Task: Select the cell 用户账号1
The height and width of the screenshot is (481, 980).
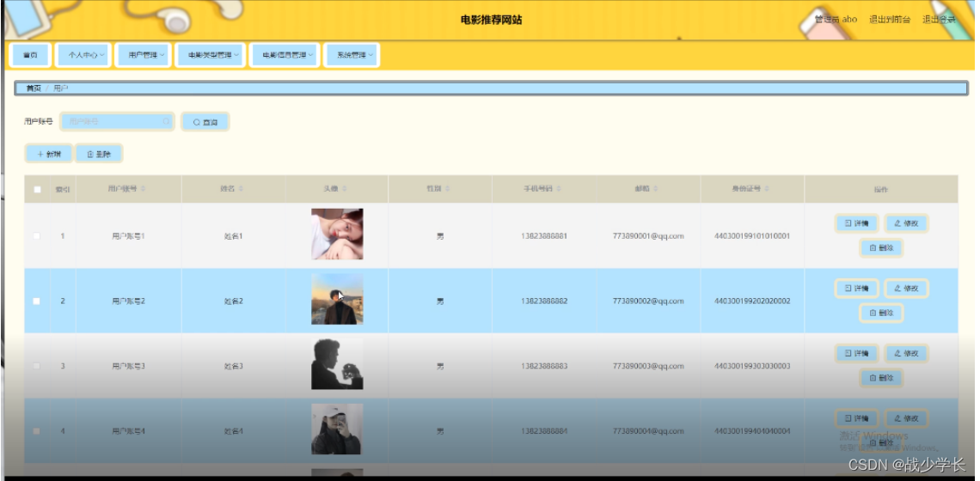Action: point(128,236)
